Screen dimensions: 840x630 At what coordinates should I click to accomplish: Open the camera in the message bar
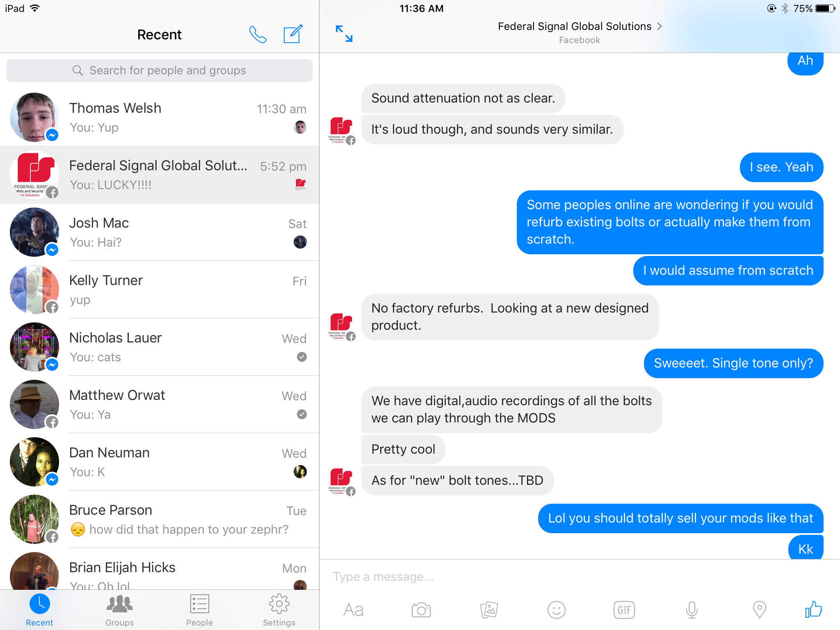tap(421, 610)
